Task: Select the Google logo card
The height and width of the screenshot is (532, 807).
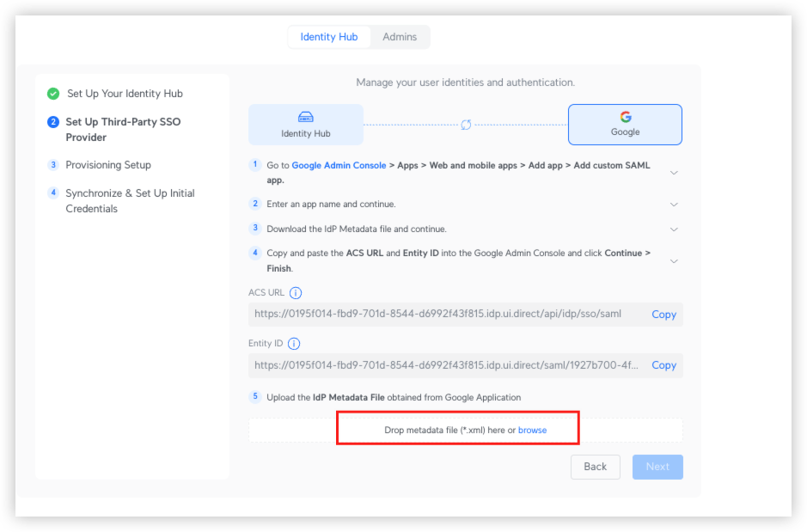Action: (625, 125)
